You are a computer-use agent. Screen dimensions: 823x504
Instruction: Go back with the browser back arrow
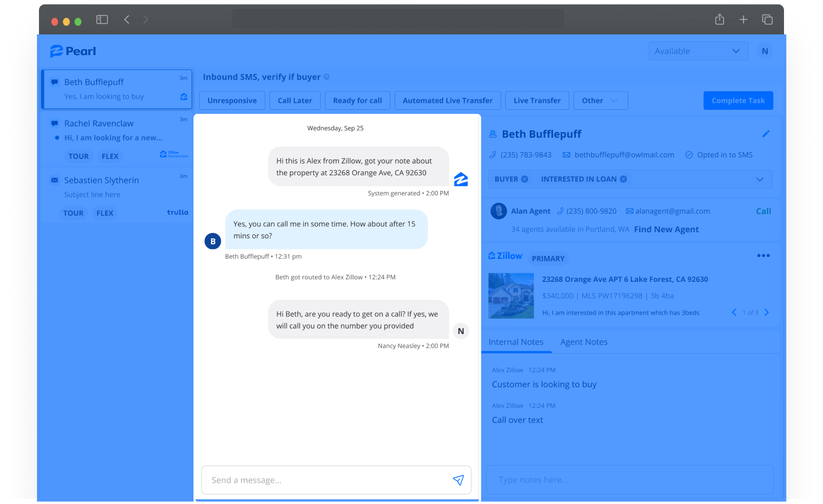pyautogui.click(x=127, y=20)
